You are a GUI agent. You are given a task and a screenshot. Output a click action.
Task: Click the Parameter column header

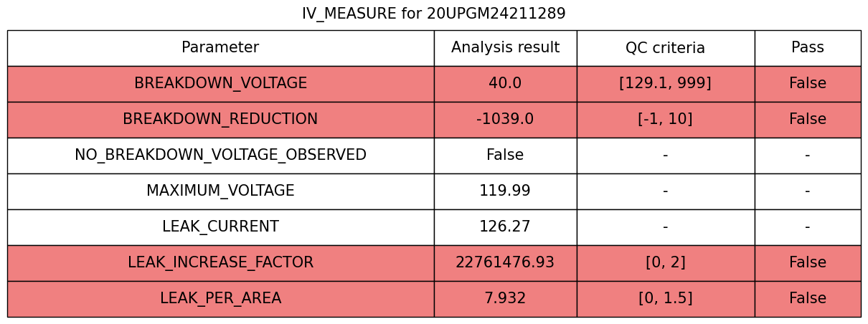220,48
